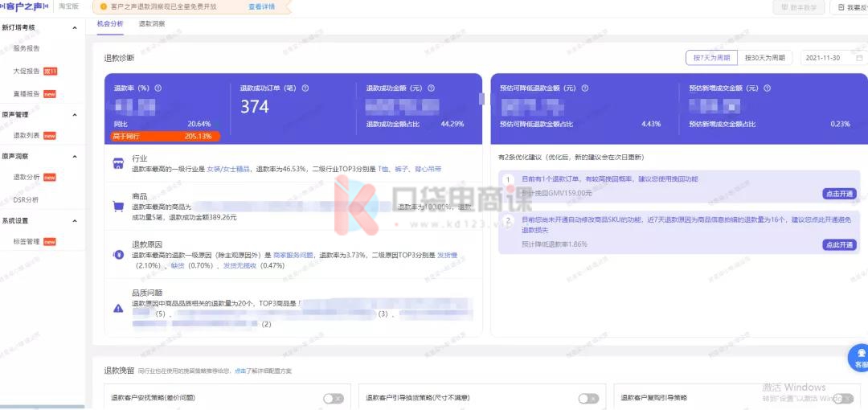Open 大促报告 in the sidebar
868x410 pixels.
(27, 71)
